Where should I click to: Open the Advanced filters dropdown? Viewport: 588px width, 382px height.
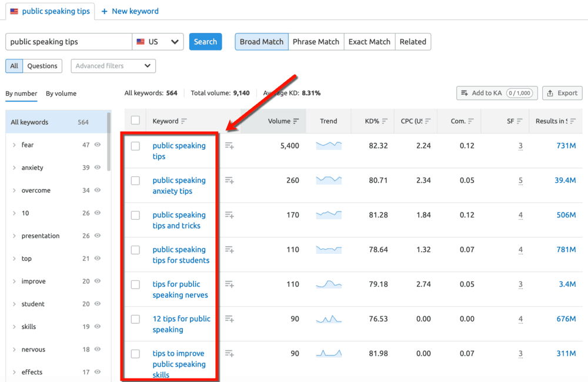pyautogui.click(x=113, y=66)
